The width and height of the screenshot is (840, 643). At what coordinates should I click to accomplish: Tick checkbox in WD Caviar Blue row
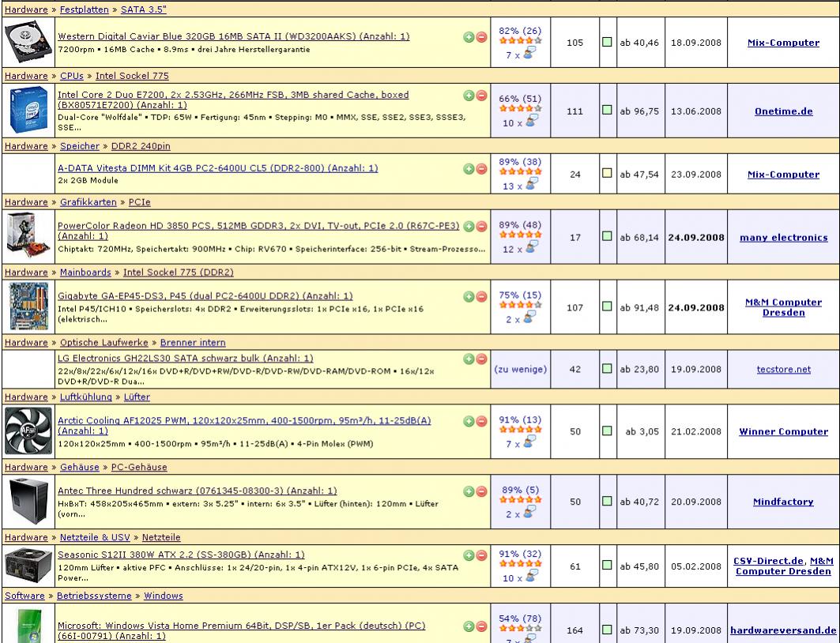pyautogui.click(x=607, y=42)
